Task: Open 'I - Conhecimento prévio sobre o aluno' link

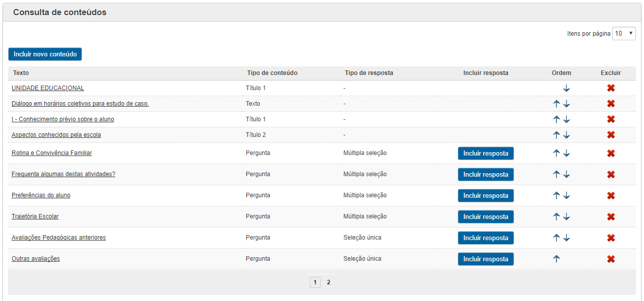Action: point(63,119)
